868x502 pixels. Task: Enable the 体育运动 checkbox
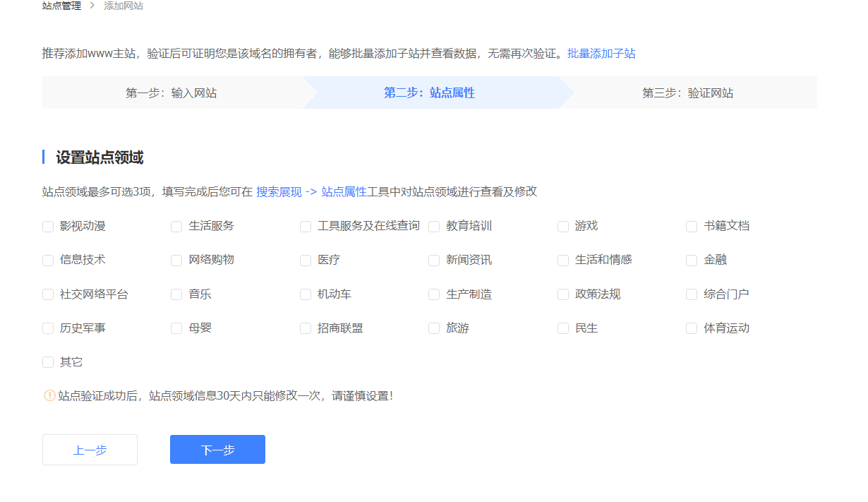coord(692,328)
